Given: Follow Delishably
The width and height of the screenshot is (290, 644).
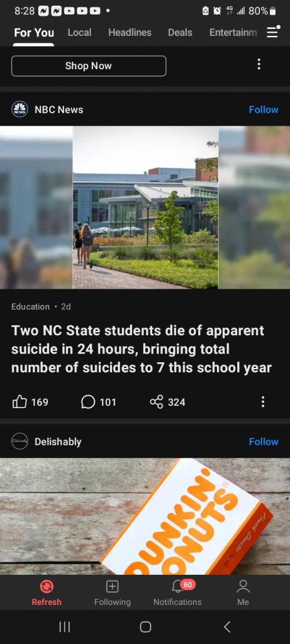Looking at the screenshot, I should click(264, 441).
